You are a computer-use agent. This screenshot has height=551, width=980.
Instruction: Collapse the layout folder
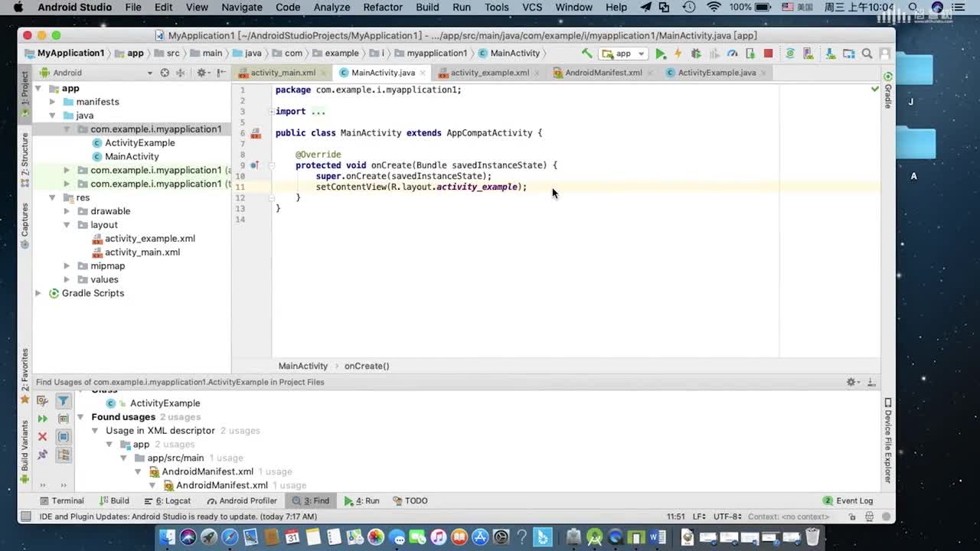tap(67, 225)
